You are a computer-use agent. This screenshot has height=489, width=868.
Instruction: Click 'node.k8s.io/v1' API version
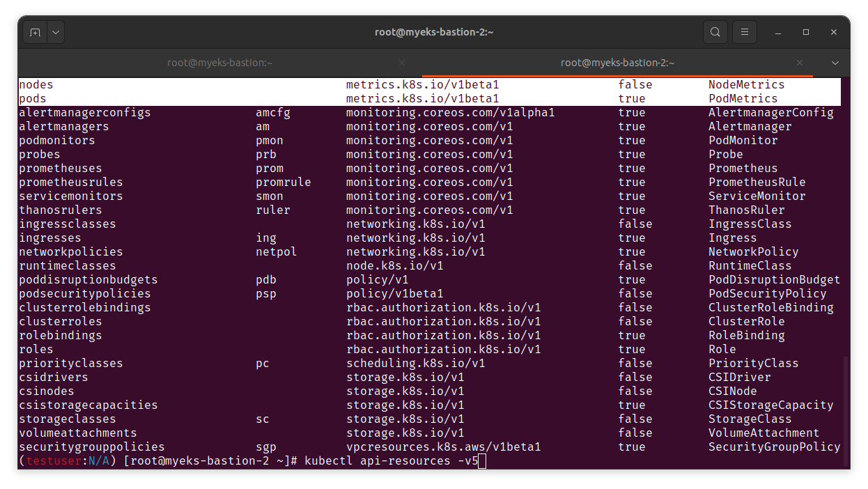tap(395, 265)
